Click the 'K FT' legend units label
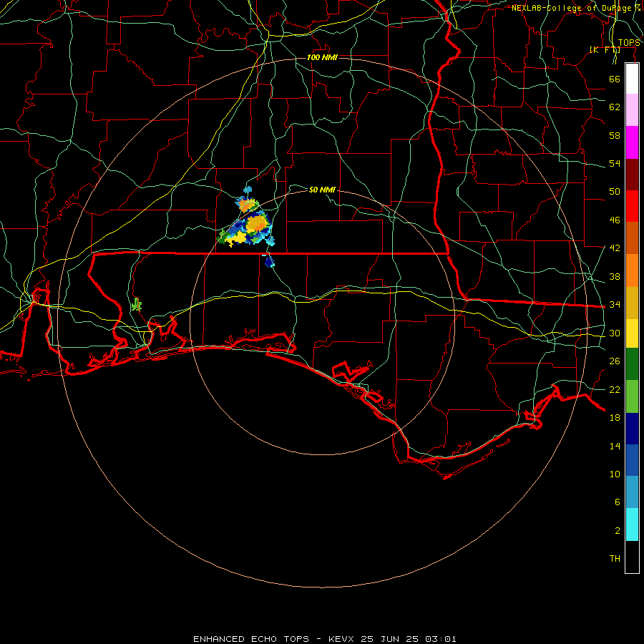The width and height of the screenshot is (644, 644). [x=605, y=50]
